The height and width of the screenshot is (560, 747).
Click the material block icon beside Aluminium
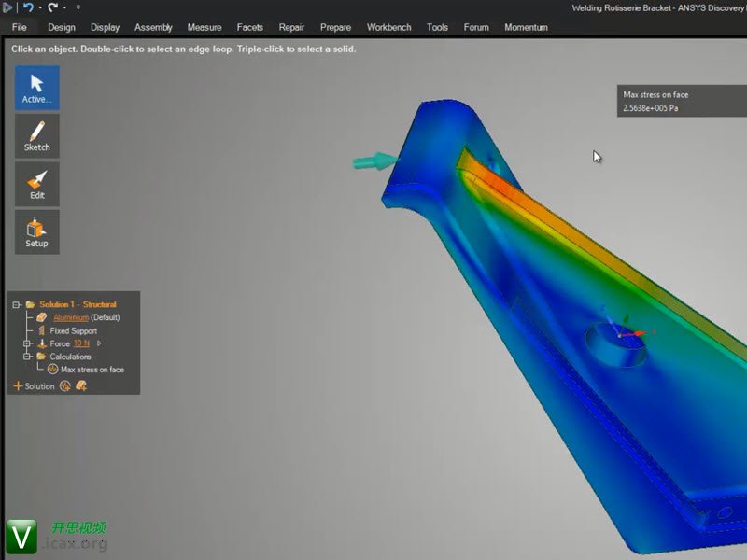pos(42,317)
